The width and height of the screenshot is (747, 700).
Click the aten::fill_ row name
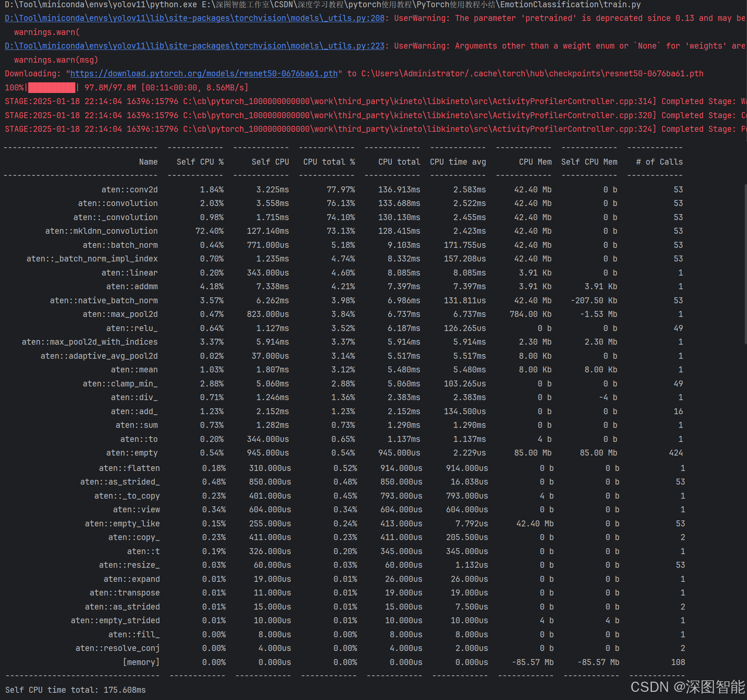tap(134, 635)
